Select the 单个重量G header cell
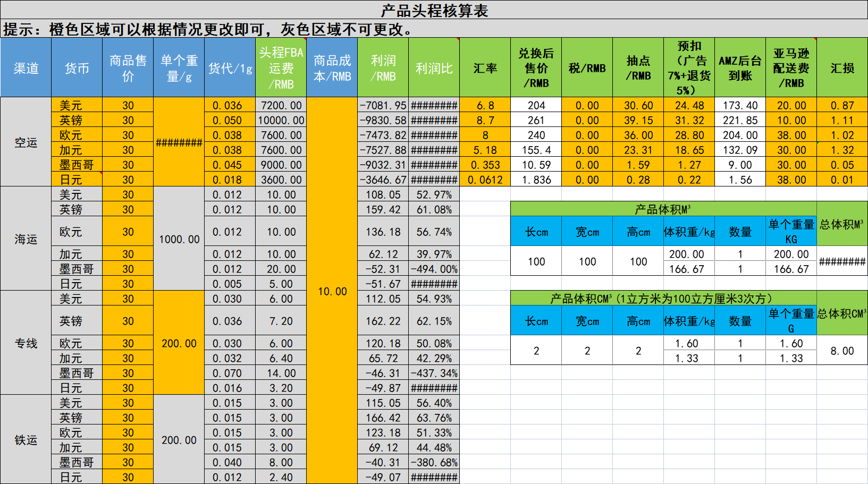This screenshot has width=868, height=484. click(791, 320)
